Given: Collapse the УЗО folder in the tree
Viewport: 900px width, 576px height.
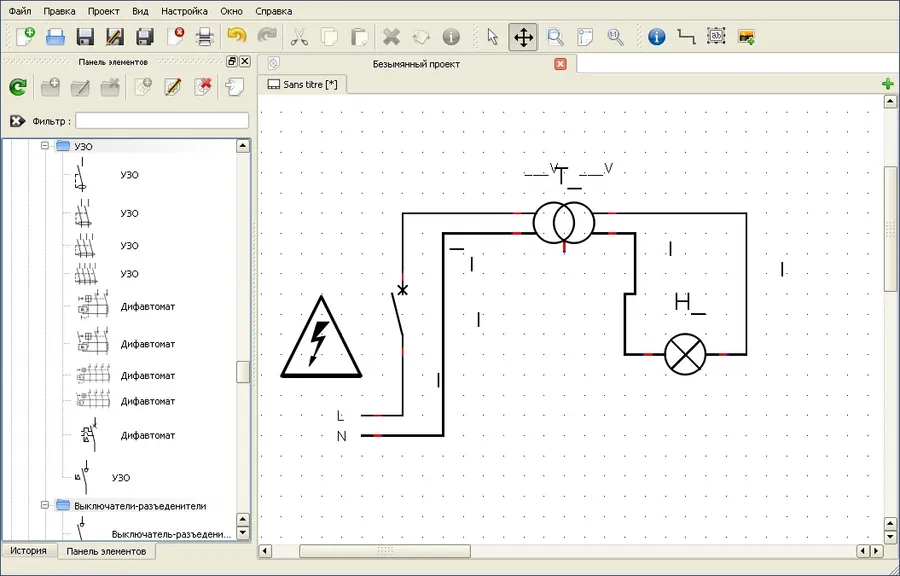Looking at the screenshot, I should click(44, 146).
